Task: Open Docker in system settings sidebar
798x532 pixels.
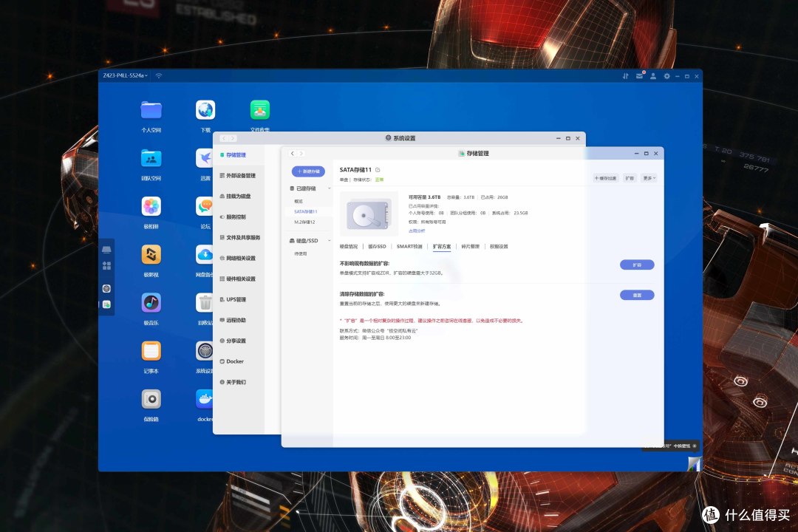Action: [239, 361]
